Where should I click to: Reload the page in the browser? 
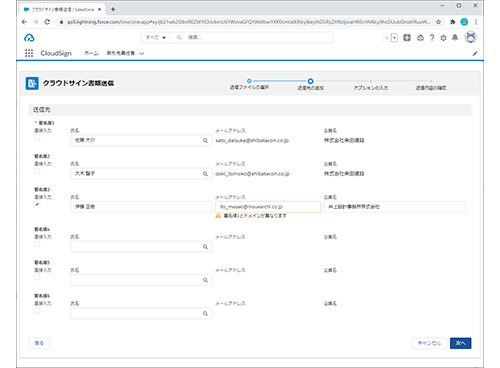point(47,22)
